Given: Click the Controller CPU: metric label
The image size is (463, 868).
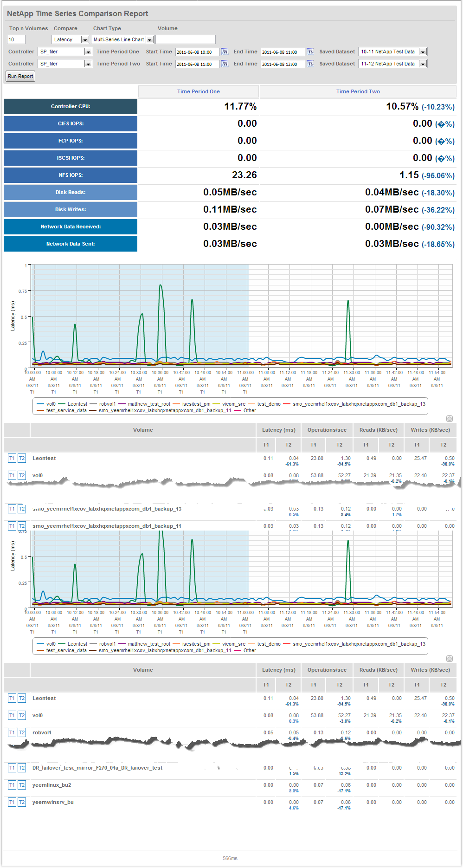Looking at the screenshot, I should (71, 107).
